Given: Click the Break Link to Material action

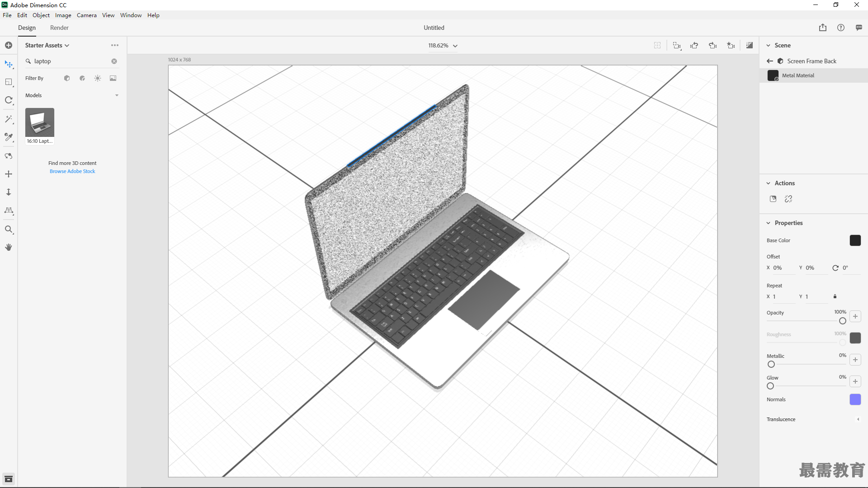Looking at the screenshot, I should 788,199.
